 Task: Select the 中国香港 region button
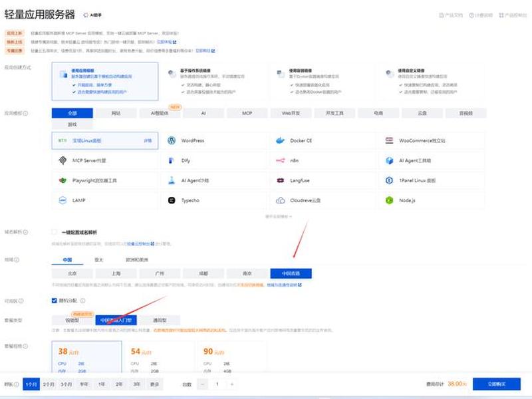[291, 273]
